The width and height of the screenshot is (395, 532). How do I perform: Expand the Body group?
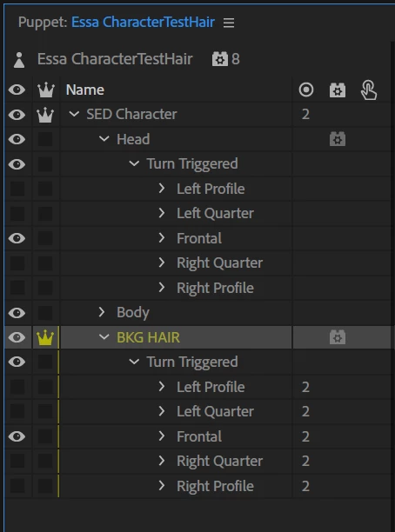pos(102,312)
